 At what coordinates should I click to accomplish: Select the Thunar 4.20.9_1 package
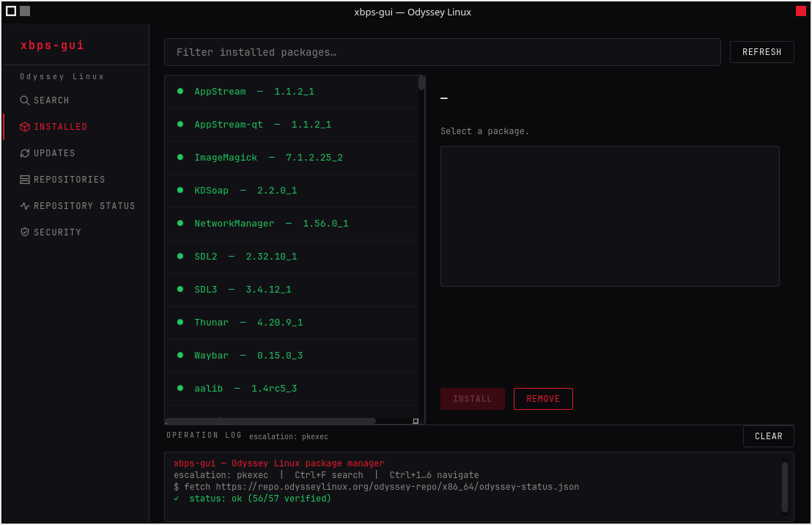pyautogui.click(x=292, y=323)
